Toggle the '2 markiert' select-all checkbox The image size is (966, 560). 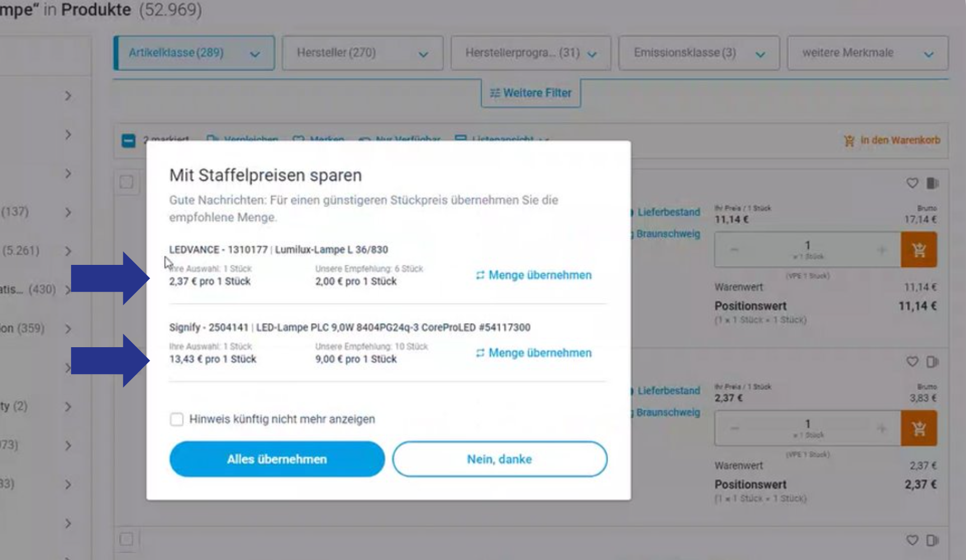128,140
